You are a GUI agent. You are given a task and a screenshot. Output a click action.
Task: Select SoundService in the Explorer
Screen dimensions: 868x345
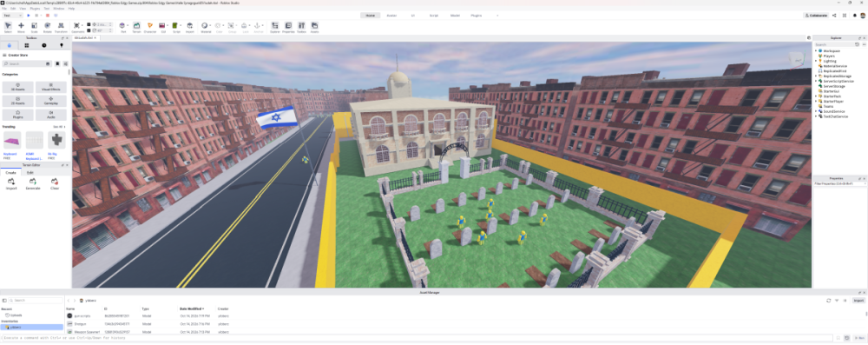click(x=833, y=111)
